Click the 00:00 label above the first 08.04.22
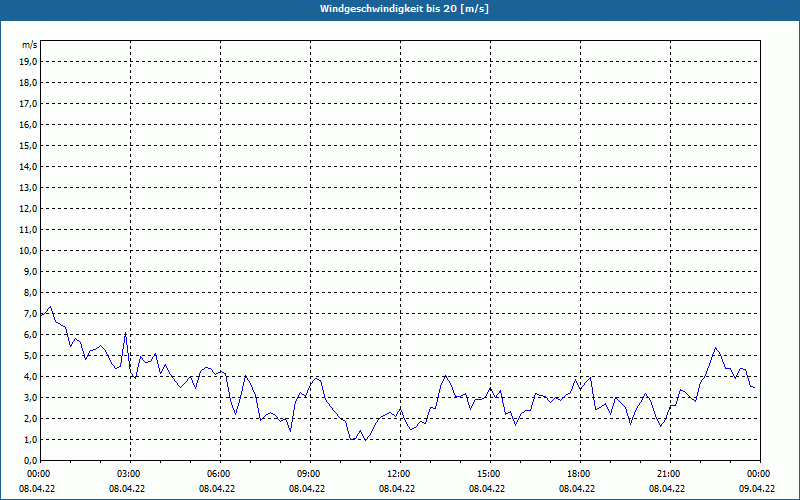Image resolution: width=800 pixels, height=500 pixels. (37, 474)
